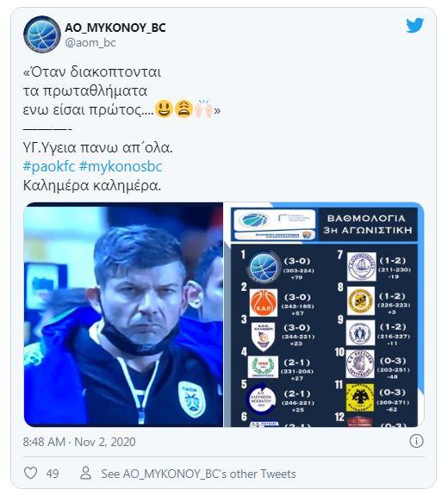Click the 8:48 AM Nov 2, 2020 timestamp
The image size is (448, 496).
point(79,442)
